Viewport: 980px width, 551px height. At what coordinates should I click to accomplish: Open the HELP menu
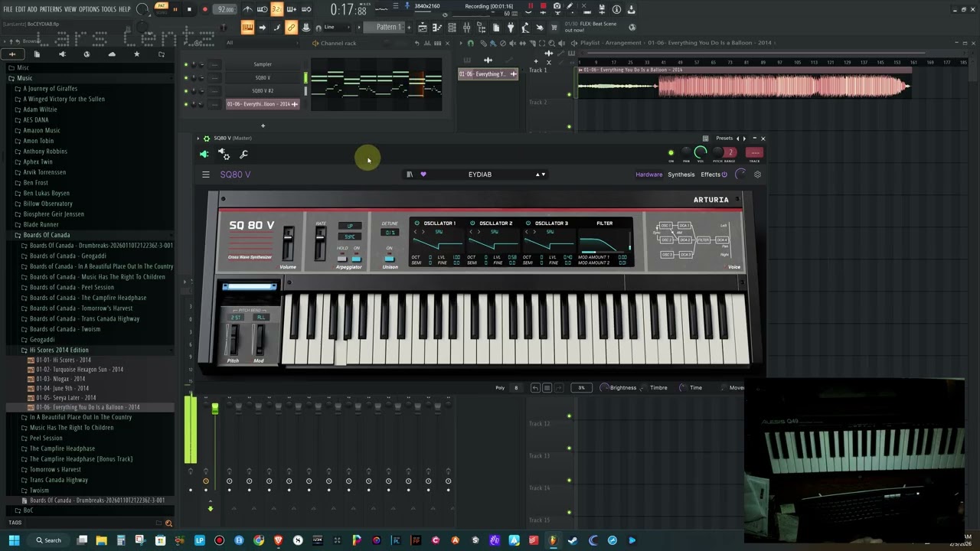click(x=125, y=9)
